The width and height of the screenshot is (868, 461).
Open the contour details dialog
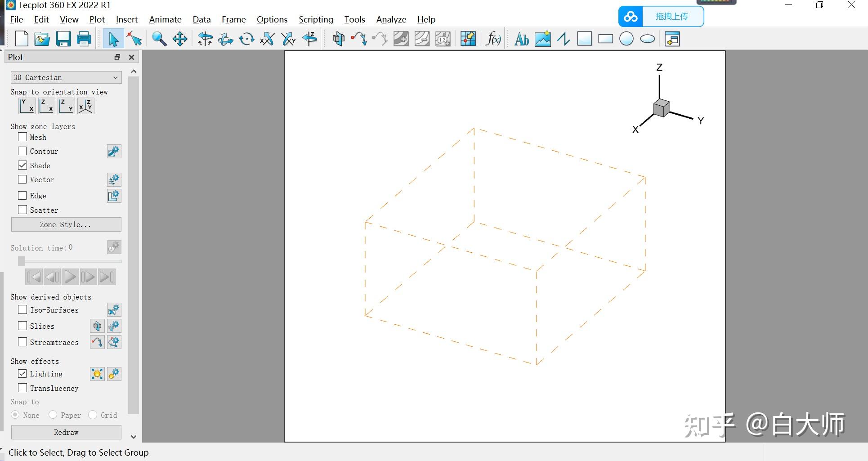point(114,151)
